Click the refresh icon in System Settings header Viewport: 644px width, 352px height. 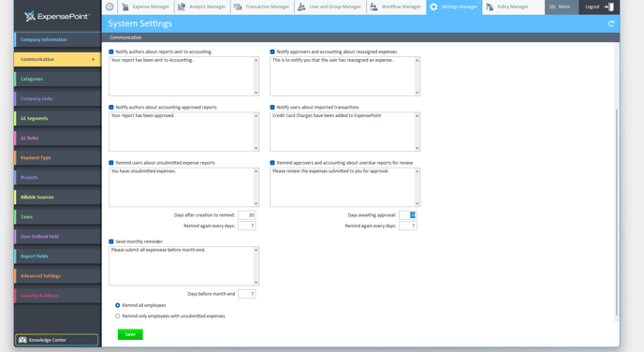(611, 23)
